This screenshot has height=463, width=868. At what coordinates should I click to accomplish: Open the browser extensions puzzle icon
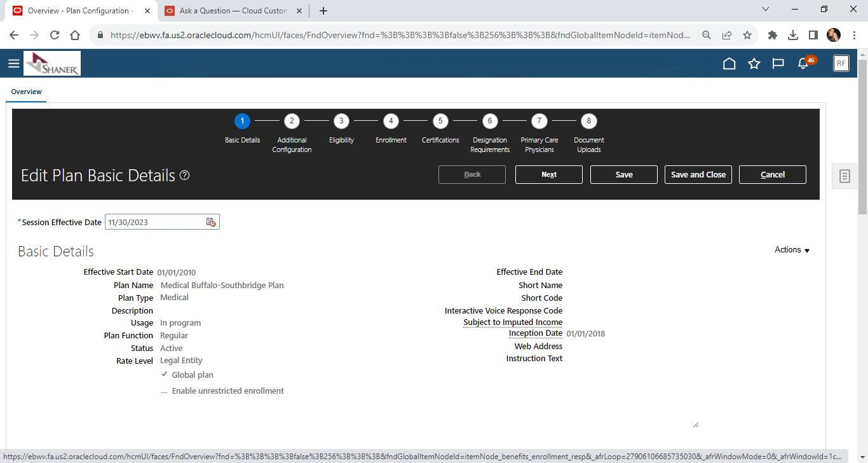[773, 36]
